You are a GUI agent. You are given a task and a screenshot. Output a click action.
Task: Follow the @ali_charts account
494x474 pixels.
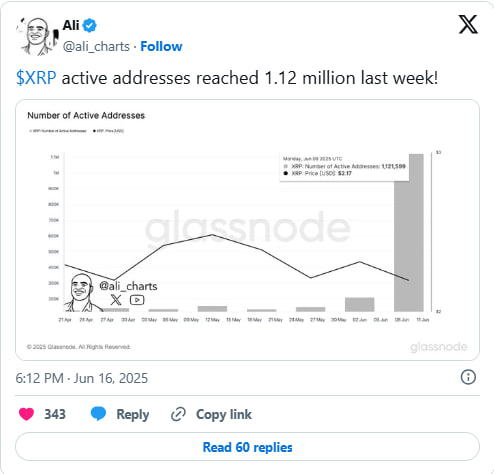[161, 46]
